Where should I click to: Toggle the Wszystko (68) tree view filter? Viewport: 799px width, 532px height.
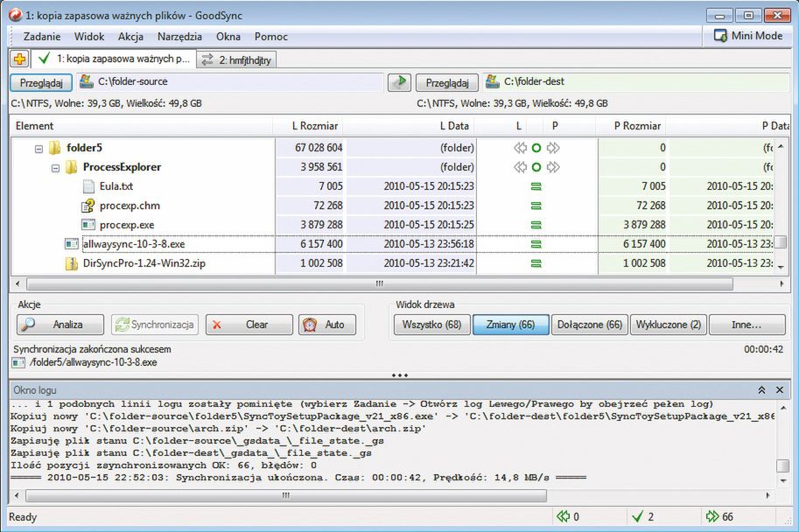(431, 325)
